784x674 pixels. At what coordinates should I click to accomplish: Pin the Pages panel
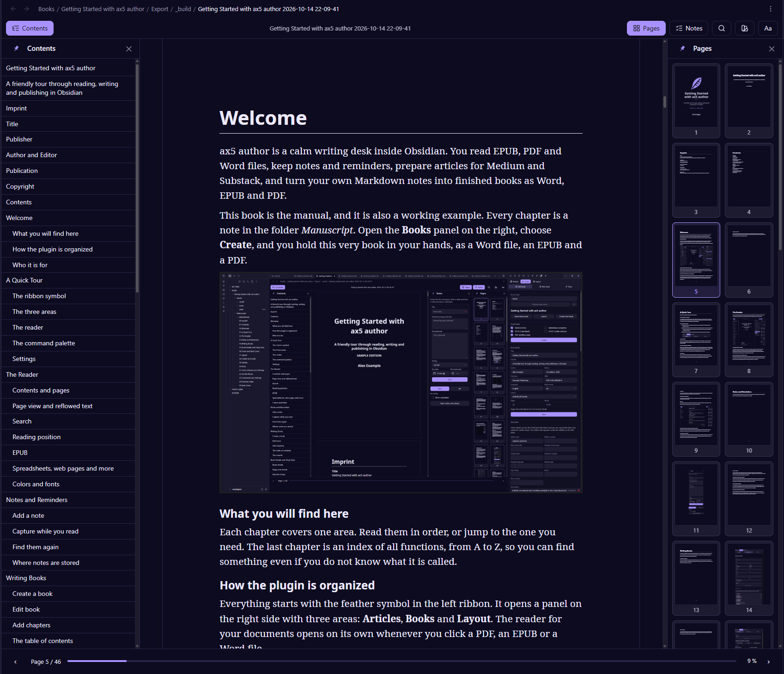pos(683,49)
